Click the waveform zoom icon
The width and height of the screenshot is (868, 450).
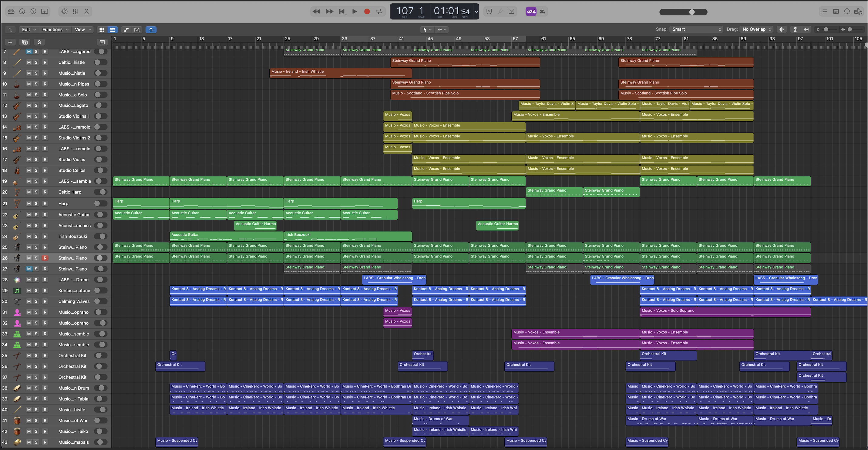[x=782, y=29]
